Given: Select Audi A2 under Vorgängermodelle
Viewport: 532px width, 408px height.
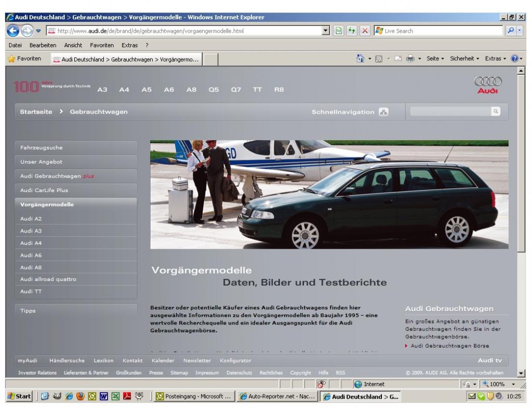Looking at the screenshot, I should coord(76,219).
